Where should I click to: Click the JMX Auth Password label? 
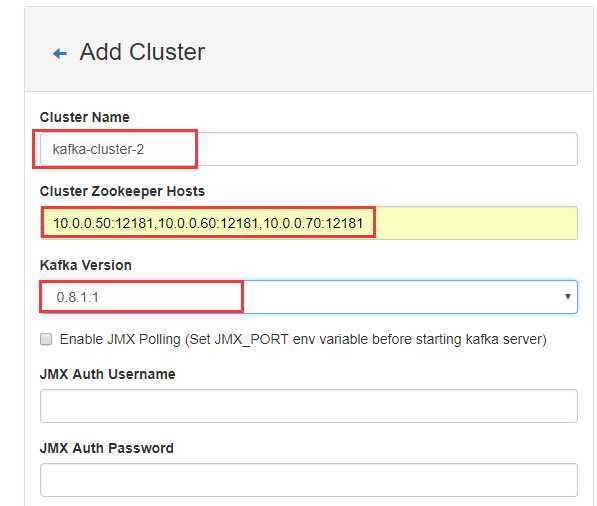(x=107, y=448)
